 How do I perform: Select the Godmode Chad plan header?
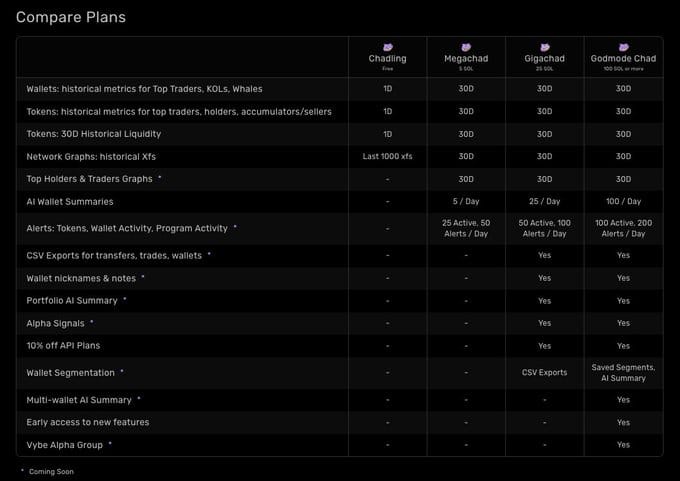(624, 59)
